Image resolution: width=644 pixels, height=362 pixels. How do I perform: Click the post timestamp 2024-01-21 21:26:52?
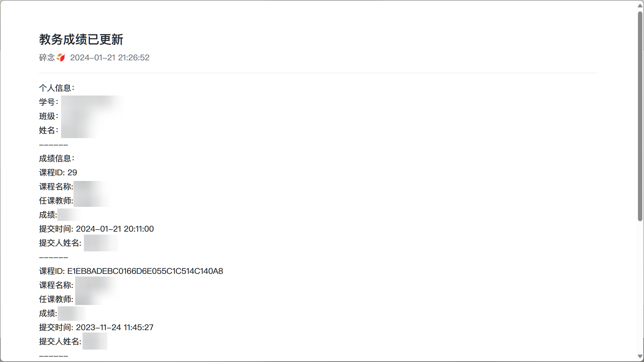click(x=110, y=58)
